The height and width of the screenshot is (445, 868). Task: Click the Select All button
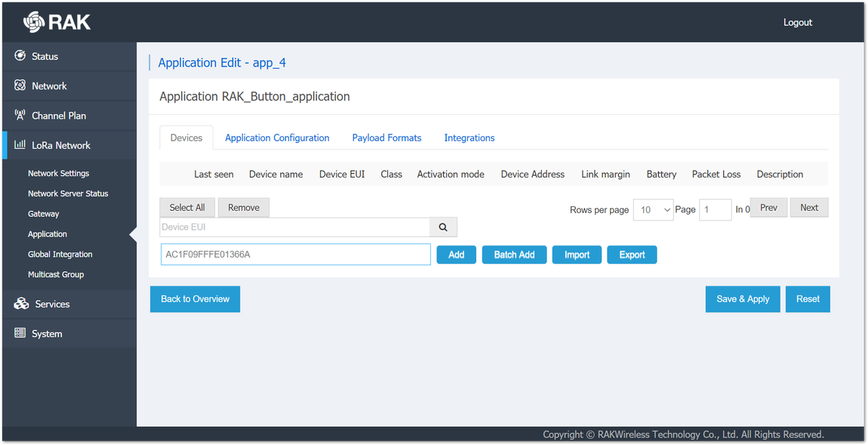click(187, 207)
